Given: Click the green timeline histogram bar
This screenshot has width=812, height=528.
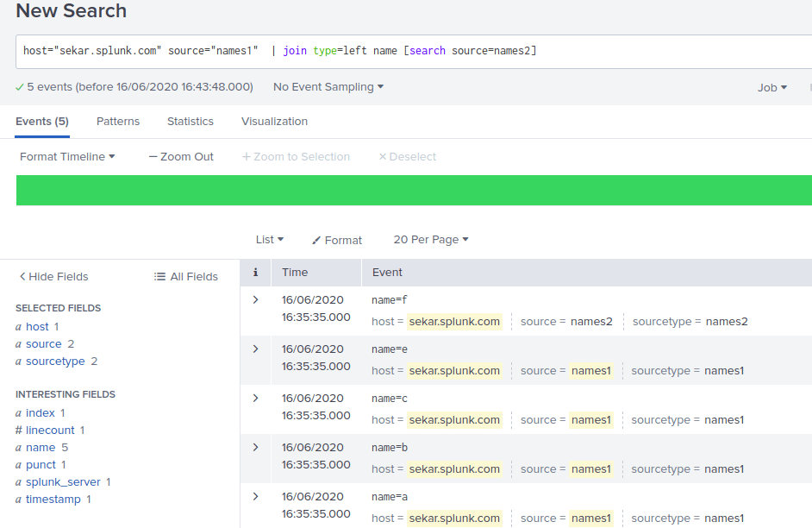Looking at the screenshot, I should pos(414,189).
